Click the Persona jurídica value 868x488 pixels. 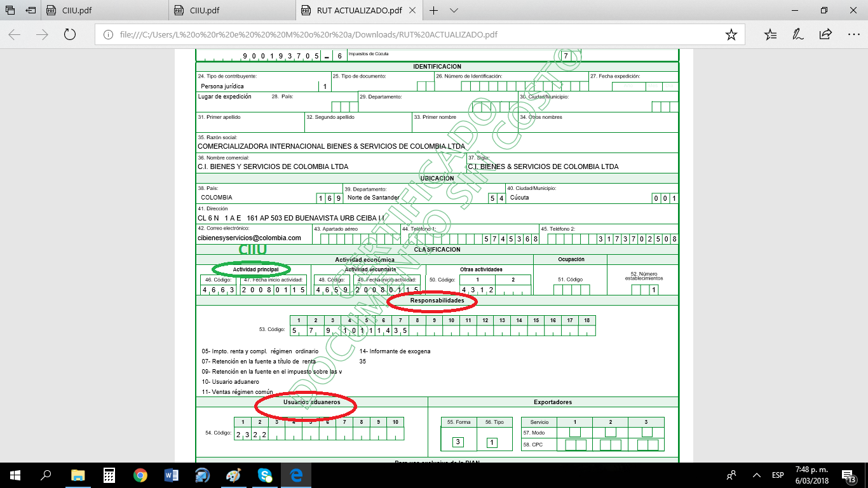[222, 86]
